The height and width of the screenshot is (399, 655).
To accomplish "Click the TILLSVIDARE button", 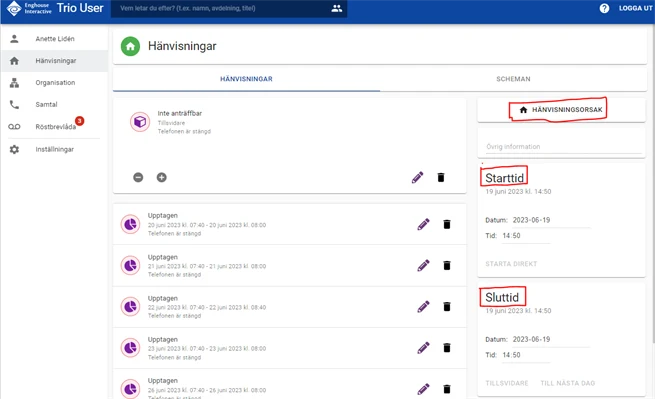I will coord(507,383).
